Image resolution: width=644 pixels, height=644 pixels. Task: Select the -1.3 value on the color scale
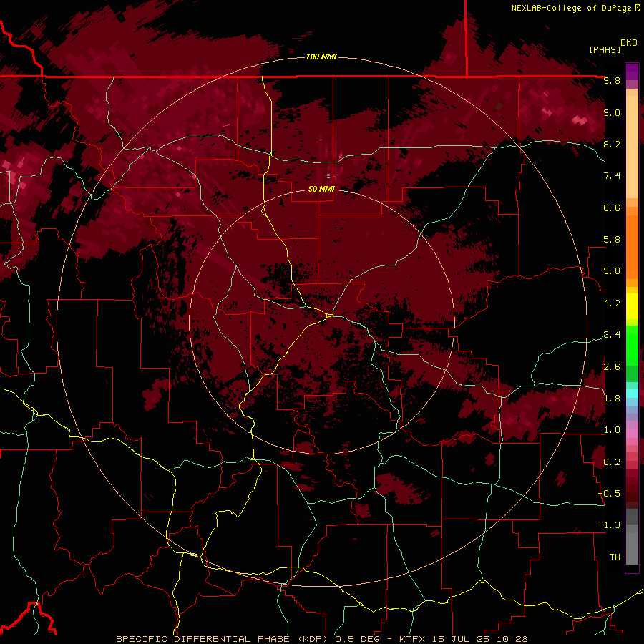coord(609,525)
